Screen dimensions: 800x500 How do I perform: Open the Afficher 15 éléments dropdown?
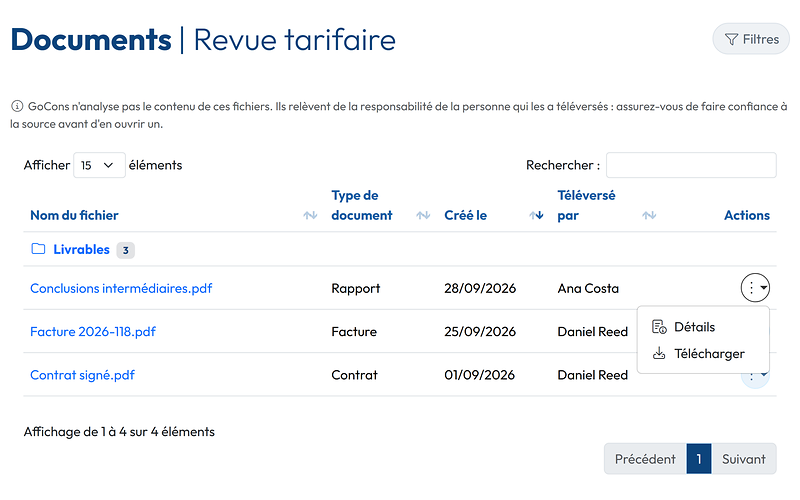pyautogui.click(x=99, y=165)
